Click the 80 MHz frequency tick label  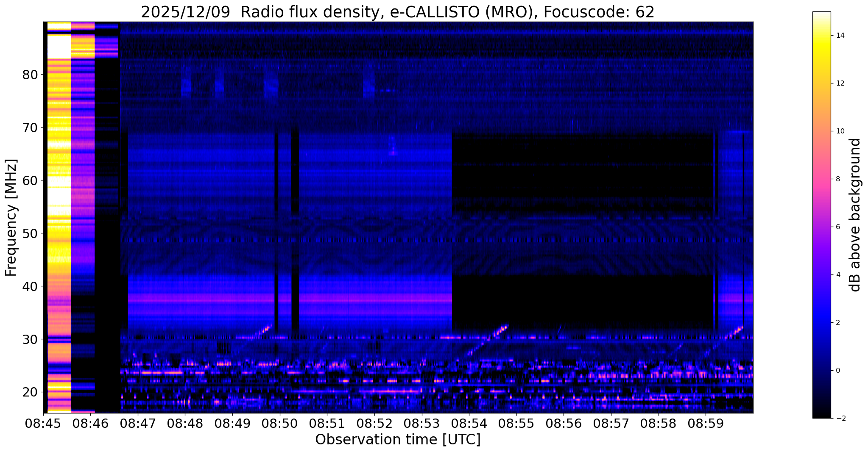[30, 75]
